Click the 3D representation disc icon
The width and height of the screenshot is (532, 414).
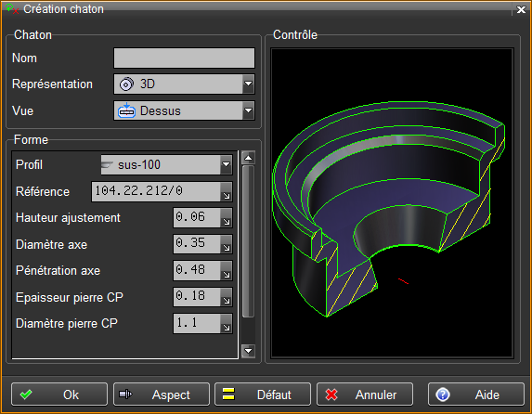tap(126, 84)
